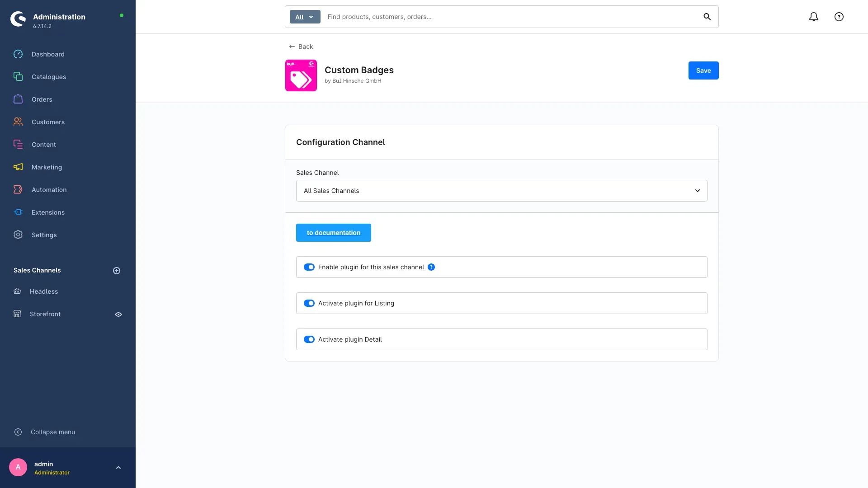
Task: Click the Custom Badges plugin thumbnail
Action: (301, 75)
